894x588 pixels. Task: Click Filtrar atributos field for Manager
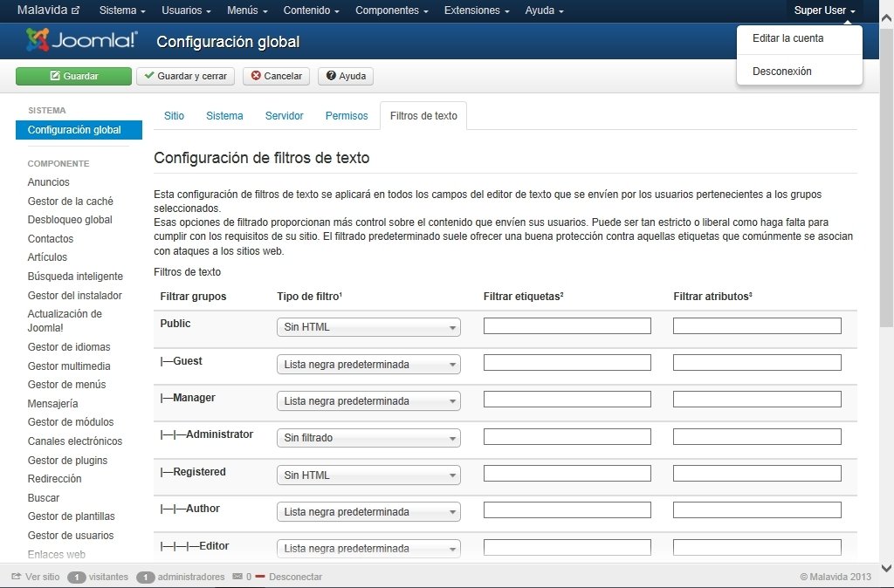tap(757, 399)
